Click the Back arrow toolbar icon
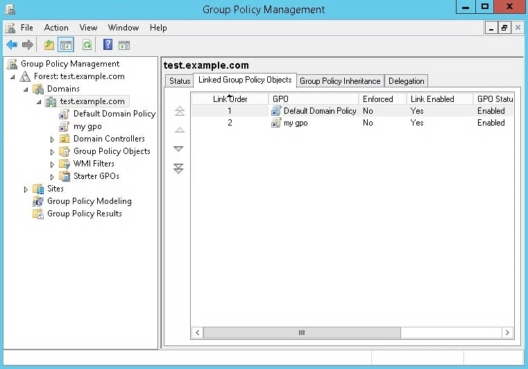This screenshot has height=369, width=528. pyautogui.click(x=12, y=44)
